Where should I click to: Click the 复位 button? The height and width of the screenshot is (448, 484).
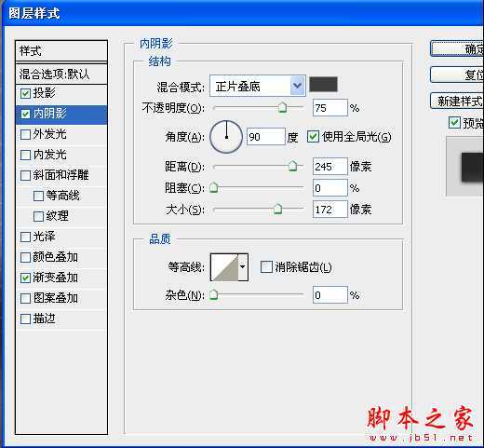coord(457,75)
